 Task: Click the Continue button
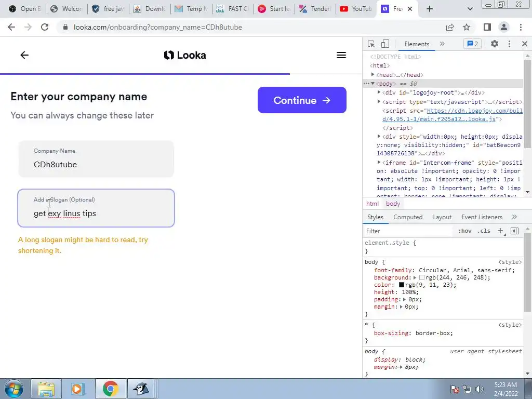[302, 100]
